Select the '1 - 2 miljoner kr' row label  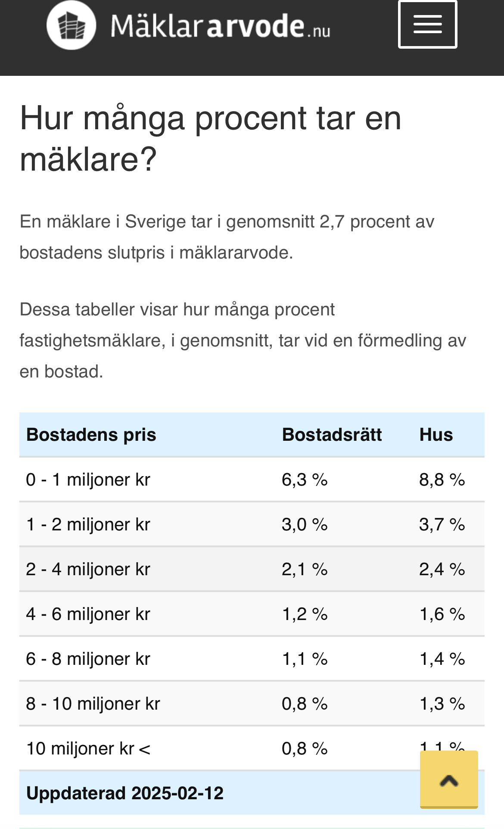pos(88,524)
